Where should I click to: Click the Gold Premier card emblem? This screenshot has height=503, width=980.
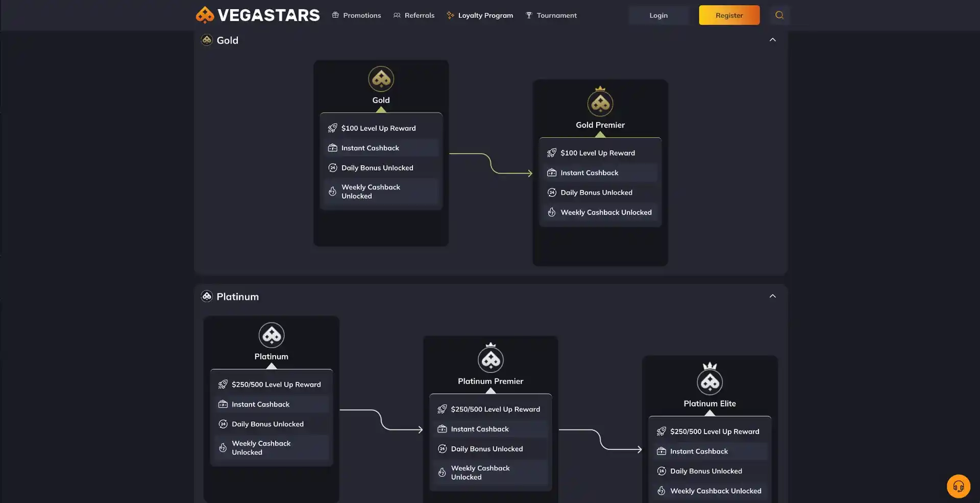(600, 102)
